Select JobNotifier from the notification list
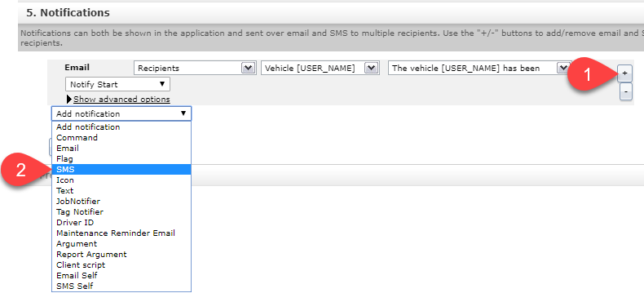The height and width of the screenshot is (302, 644). pos(121,201)
